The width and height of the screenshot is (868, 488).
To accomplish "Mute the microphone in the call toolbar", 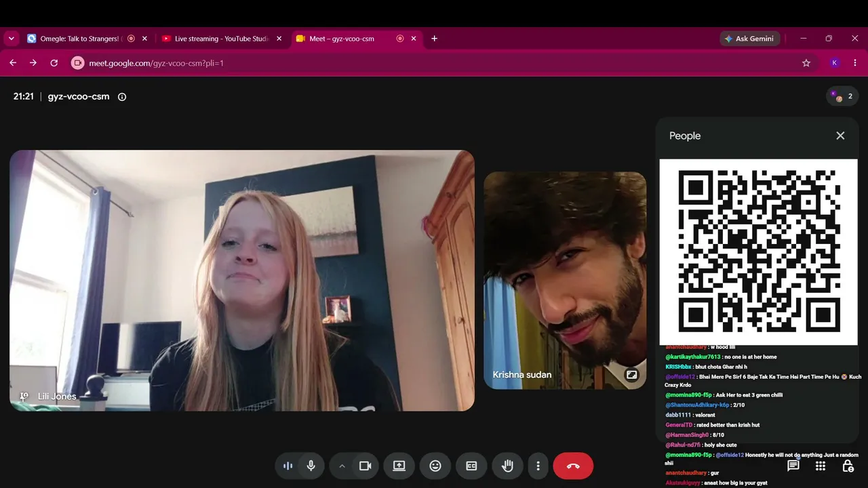I will [x=311, y=466].
